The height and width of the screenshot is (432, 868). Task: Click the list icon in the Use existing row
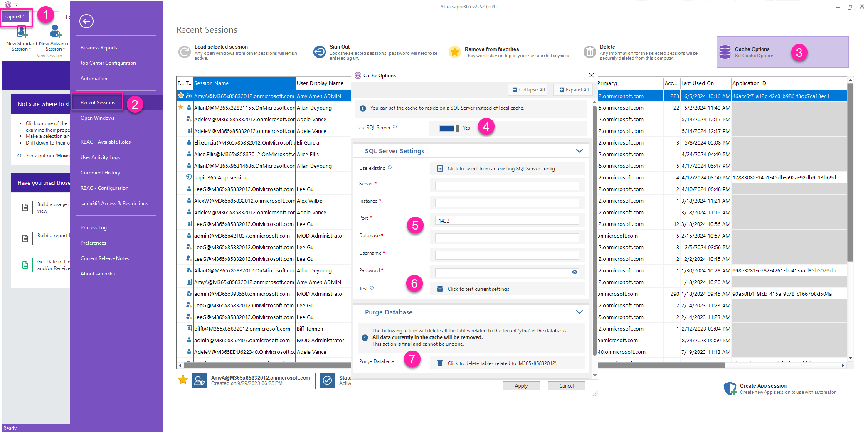[440, 168]
